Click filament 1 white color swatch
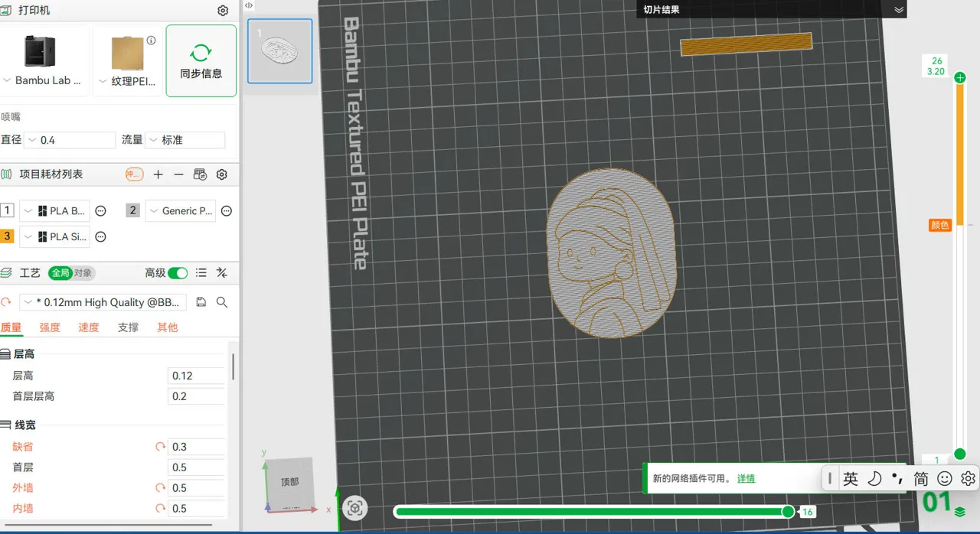Screen dimensions: 980x534 [x=7, y=211]
